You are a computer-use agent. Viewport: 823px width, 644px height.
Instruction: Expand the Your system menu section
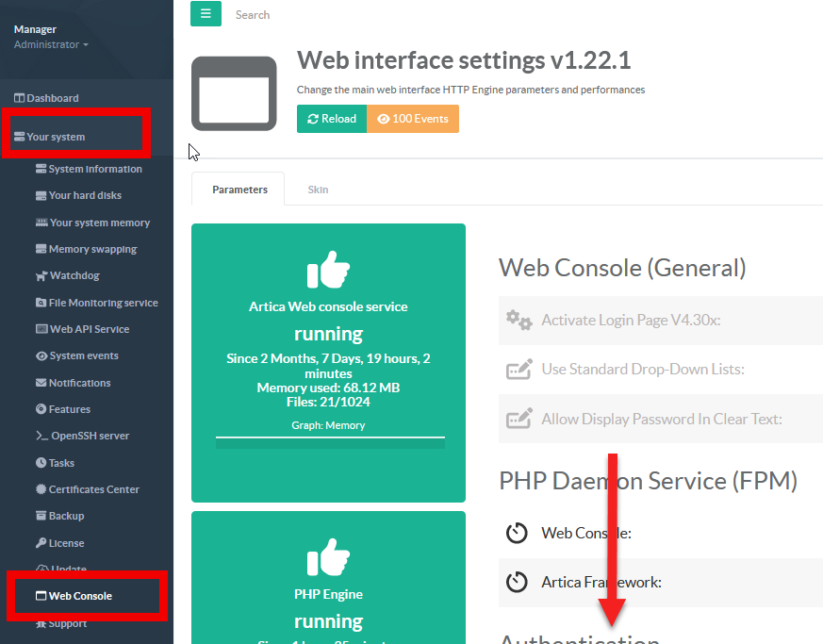(x=56, y=137)
